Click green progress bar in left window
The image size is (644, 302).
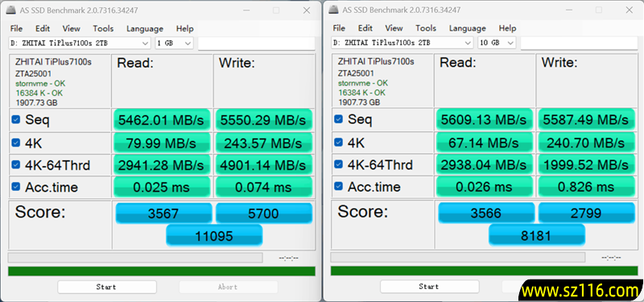pos(162,271)
